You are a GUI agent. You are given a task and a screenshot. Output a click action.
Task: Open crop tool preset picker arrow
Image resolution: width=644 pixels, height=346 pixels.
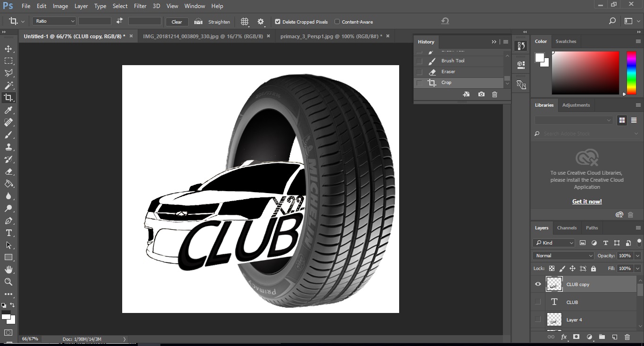tap(22, 22)
